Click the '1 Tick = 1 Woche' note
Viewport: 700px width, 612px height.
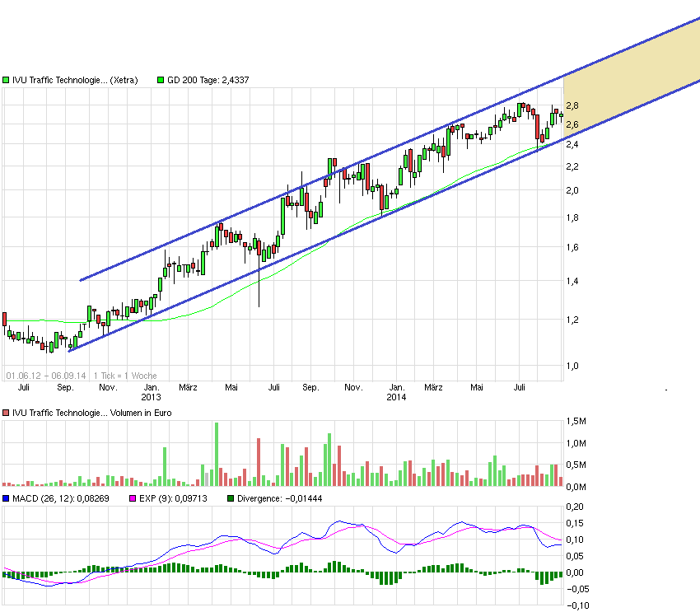[x=125, y=376]
